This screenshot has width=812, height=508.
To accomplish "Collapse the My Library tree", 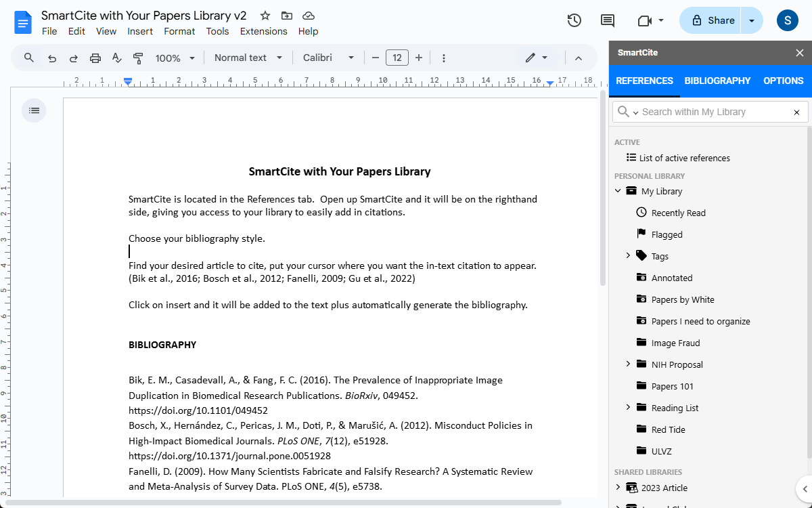I will pyautogui.click(x=618, y=191).
